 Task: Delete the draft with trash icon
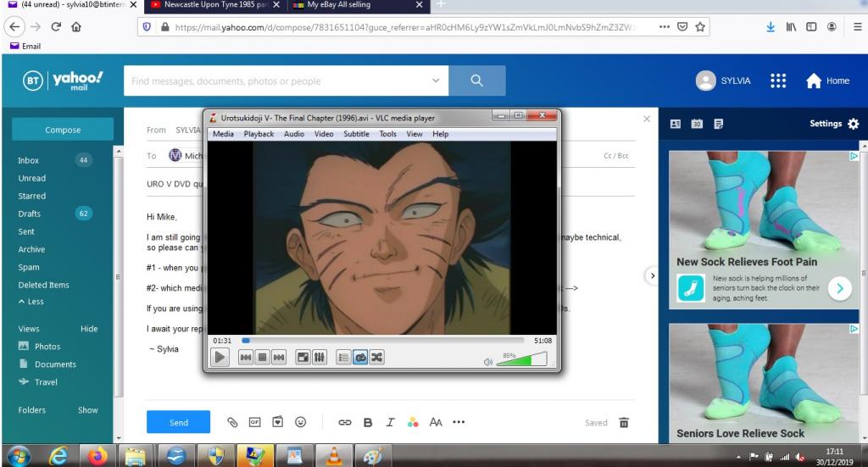coord(624,423)
